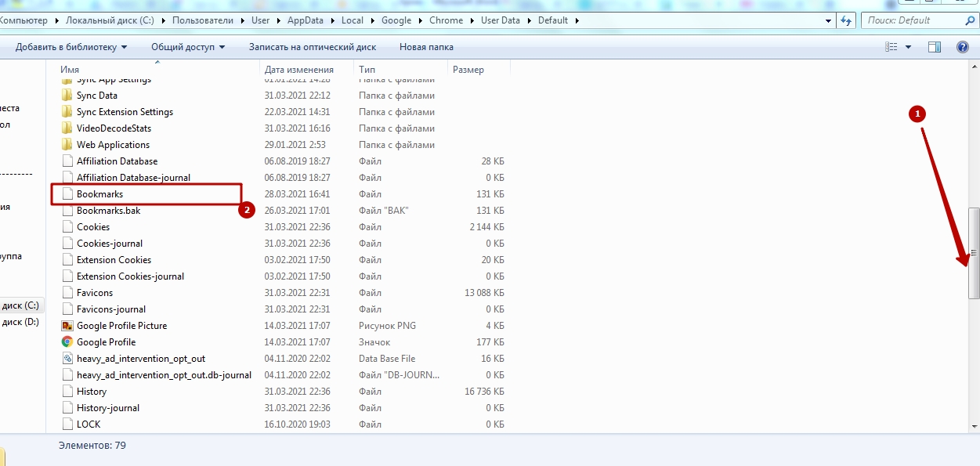Click the Новая папка button
This screenshot has height=466, width=980.
coord(426,47)
